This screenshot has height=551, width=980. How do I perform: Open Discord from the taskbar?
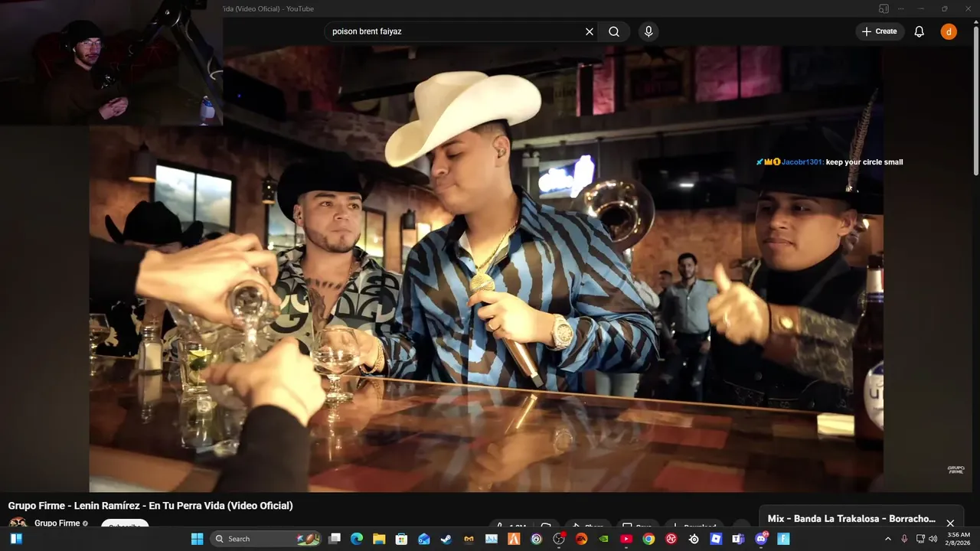761,539
